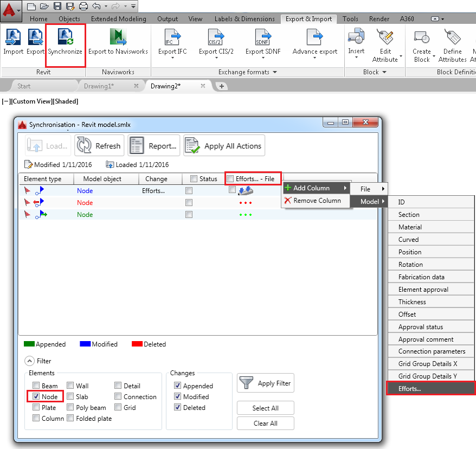Click the Refresh button
Image resolution: width=476 pixels, height=449 pixels.
tap(99, 146)
